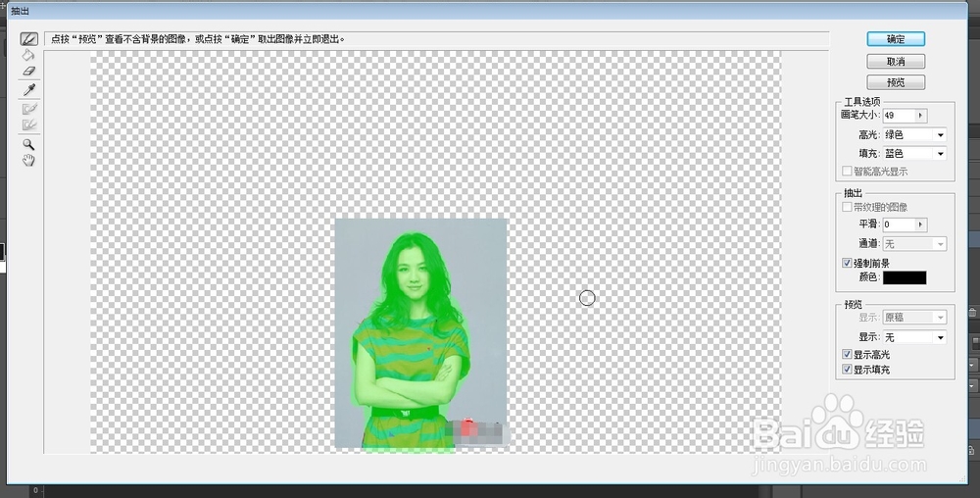This screenshot has height=498, width=980.
Task: Click the 画笔大小 value field
Action: [x=899, y=116]
